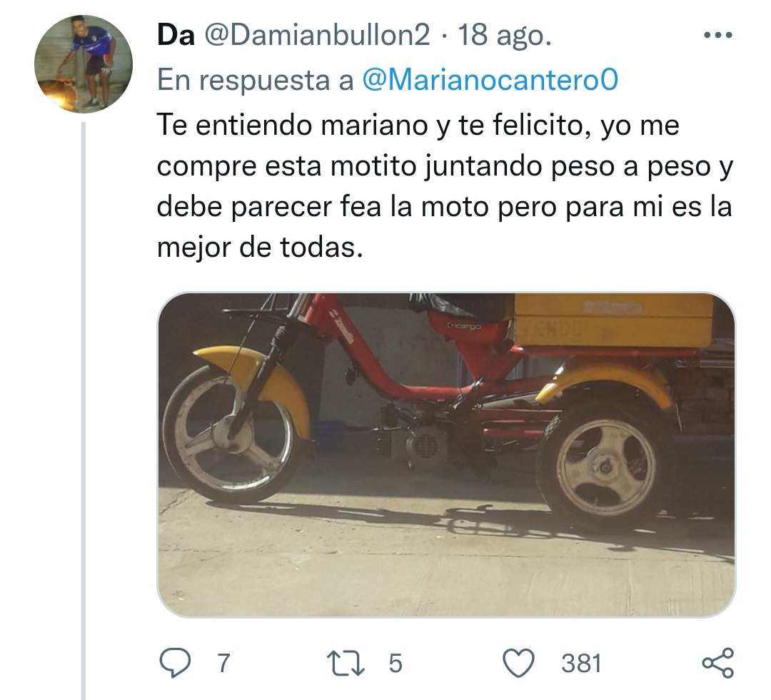
Task: Click the retweet arrows icon
Action: pyautogui.click(x=347, y=663)
